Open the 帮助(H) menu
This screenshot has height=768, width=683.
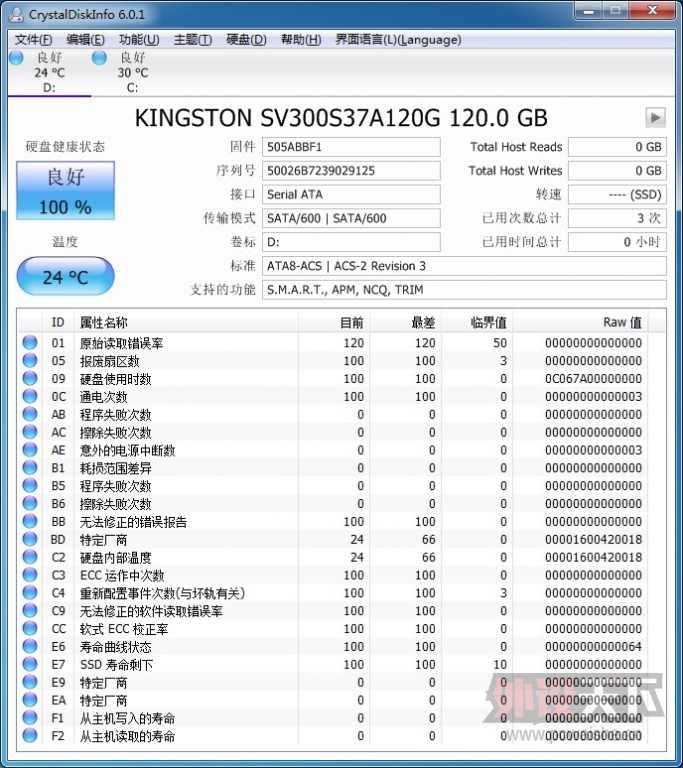pyautogui.click(x=301, y=40)
